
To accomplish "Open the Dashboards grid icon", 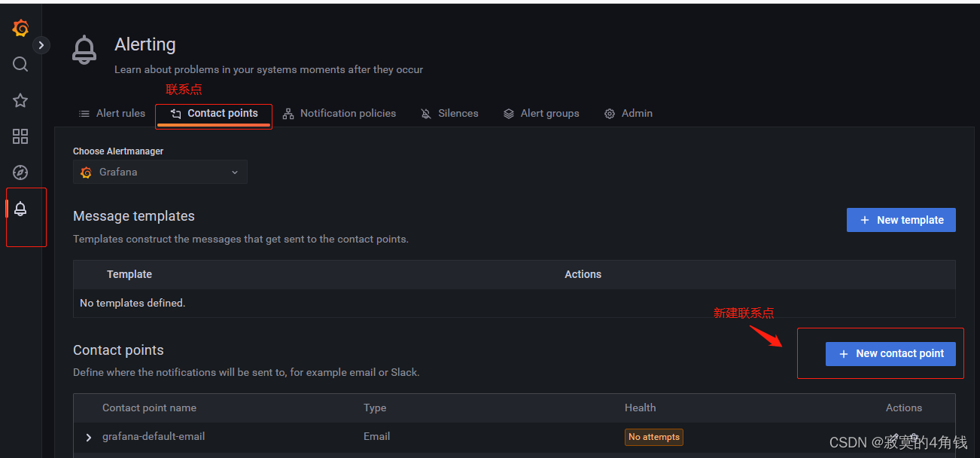I will [x=20, y=136].
